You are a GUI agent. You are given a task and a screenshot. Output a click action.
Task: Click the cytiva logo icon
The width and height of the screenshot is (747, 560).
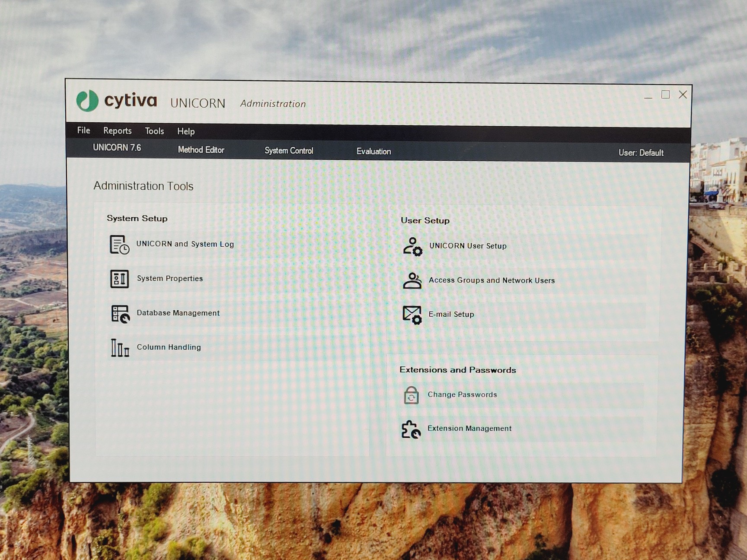coord(88,101)
